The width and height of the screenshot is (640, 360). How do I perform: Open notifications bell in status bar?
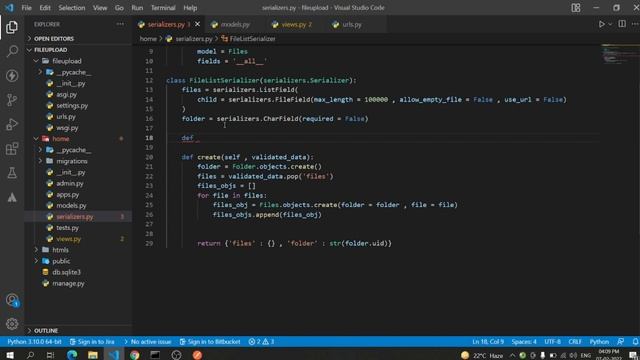pyautogui.click(x=635, y=342)
